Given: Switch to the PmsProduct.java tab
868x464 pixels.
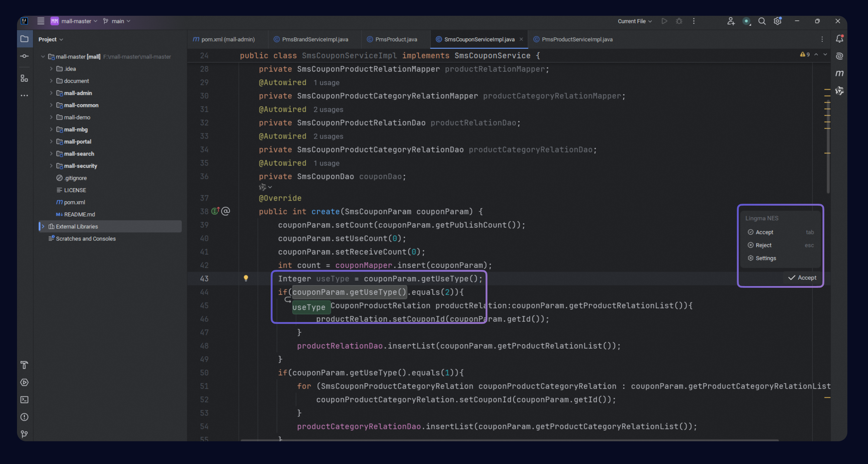Looking at the screenshot, I should coord(396,39).
